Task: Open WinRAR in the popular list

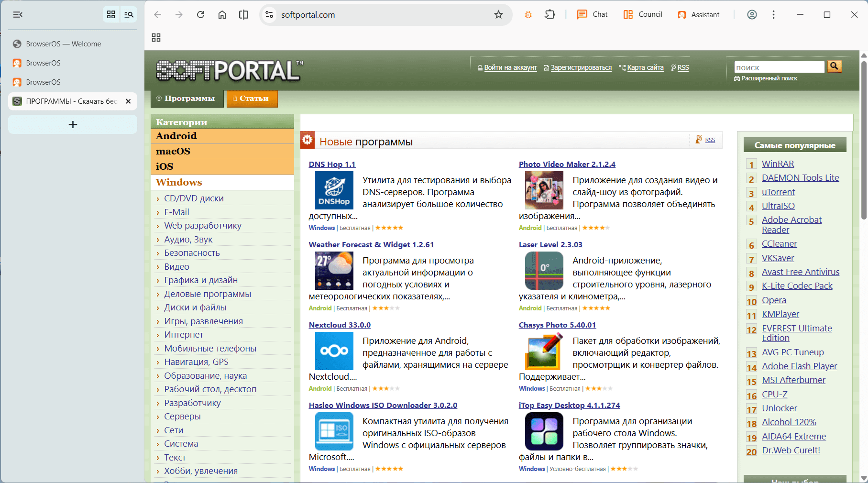Action: pos(778,164)
